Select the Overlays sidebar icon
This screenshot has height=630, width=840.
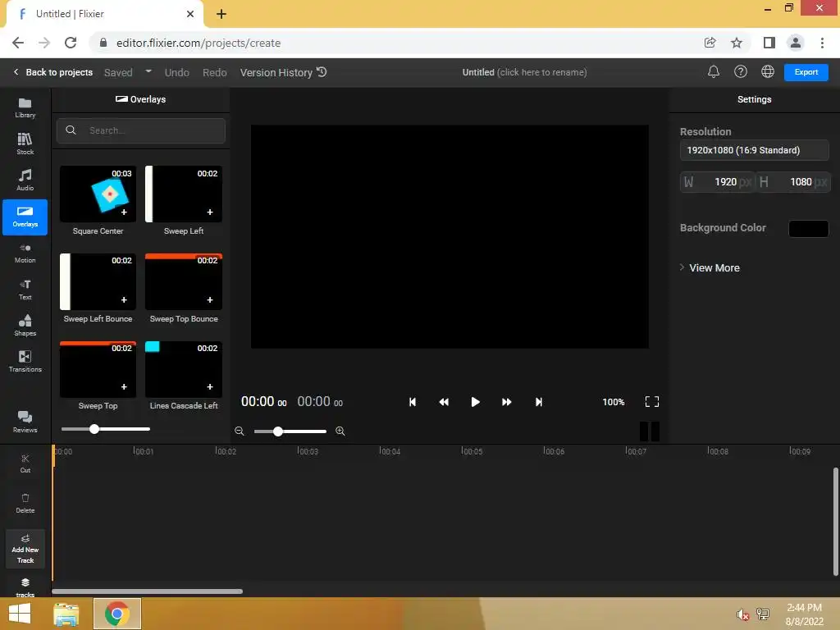pos(25,217)
